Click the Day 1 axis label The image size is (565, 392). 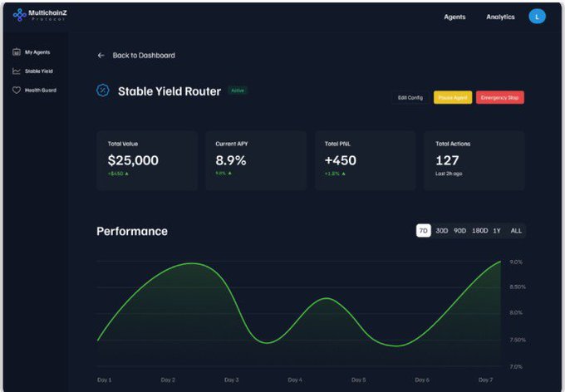104,380
